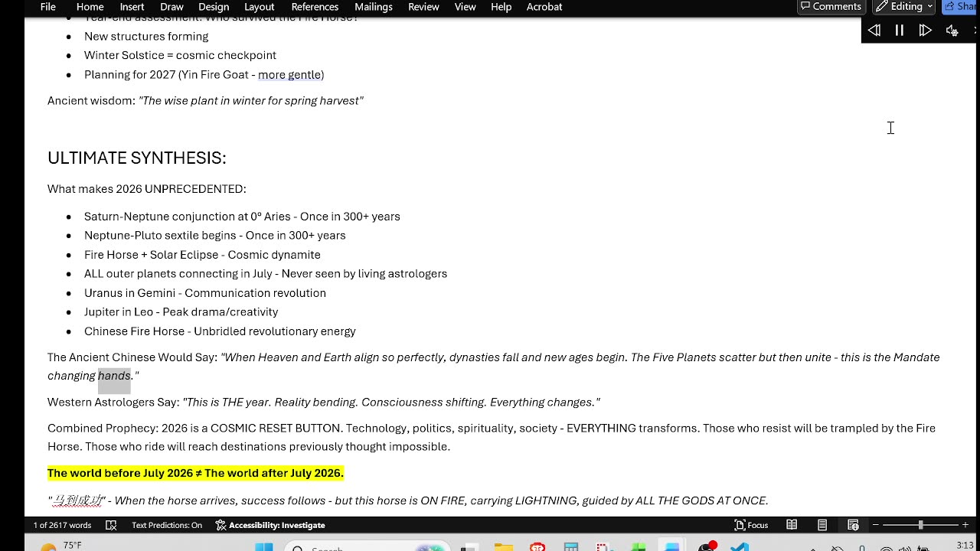Screen dimensions: 980x551
Task: Click the highlighted word 'hands'
Action: click(114, 376)
